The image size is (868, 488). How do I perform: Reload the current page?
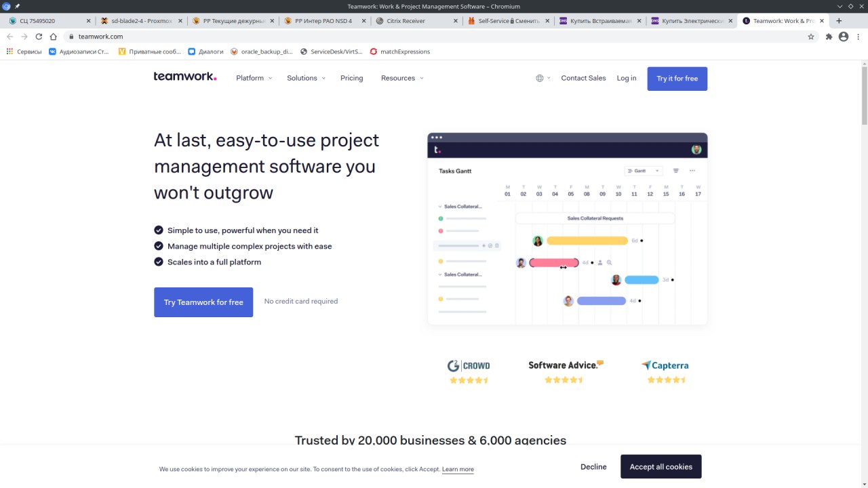click(x=39, y=37)
